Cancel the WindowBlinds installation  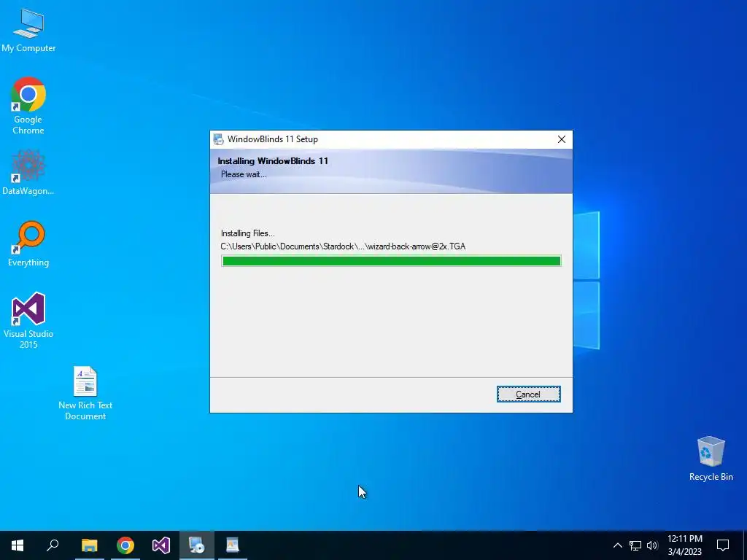point(528,394)
